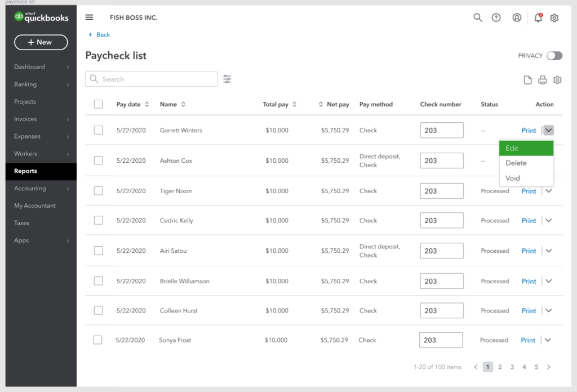Go to previous page arrow
The image size is (577, 392).
tap(476, 367)
